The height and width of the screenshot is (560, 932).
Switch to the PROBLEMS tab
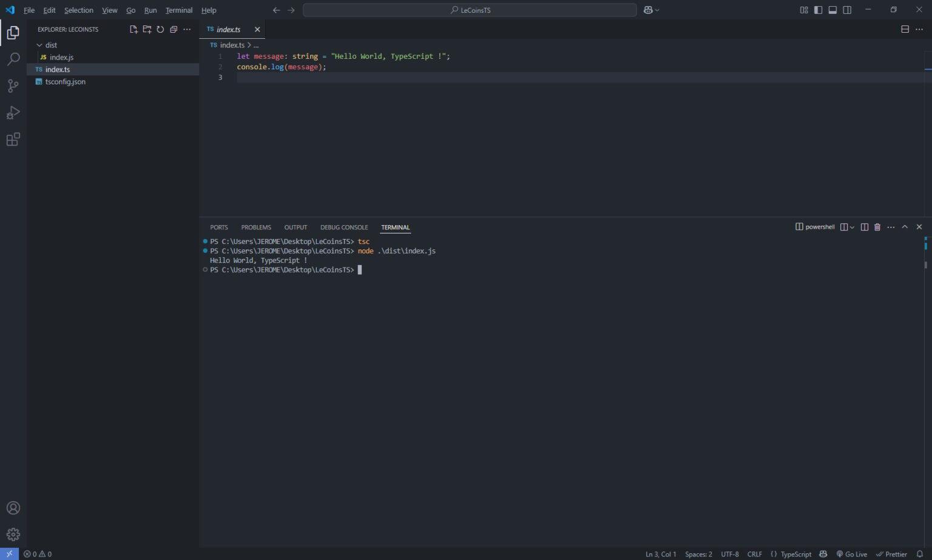coord(255,227)
